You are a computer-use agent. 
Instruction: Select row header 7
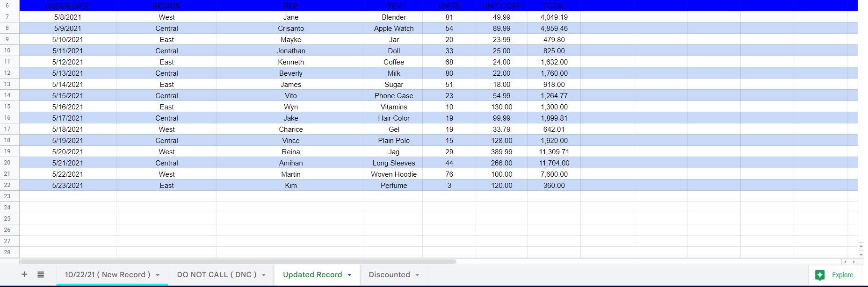point(9,17)
